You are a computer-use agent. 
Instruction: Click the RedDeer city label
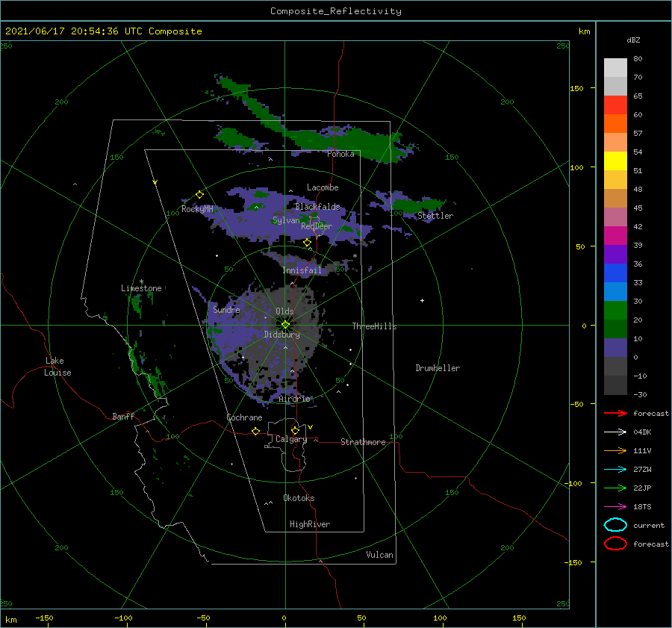[317, 226]
